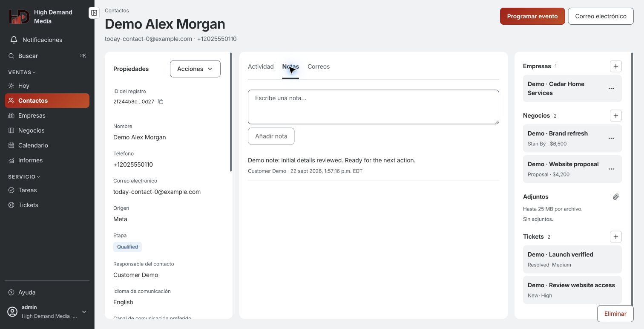Viewport: 644px width, 329px height.
Task: Select Contactos in the sidebar
Action: 47,101
